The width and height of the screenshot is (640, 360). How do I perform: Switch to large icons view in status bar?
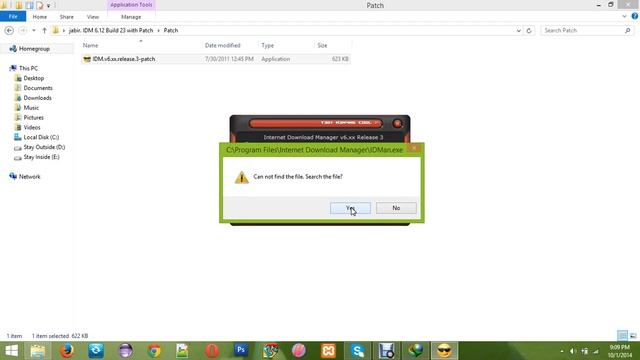click(633, 336)
